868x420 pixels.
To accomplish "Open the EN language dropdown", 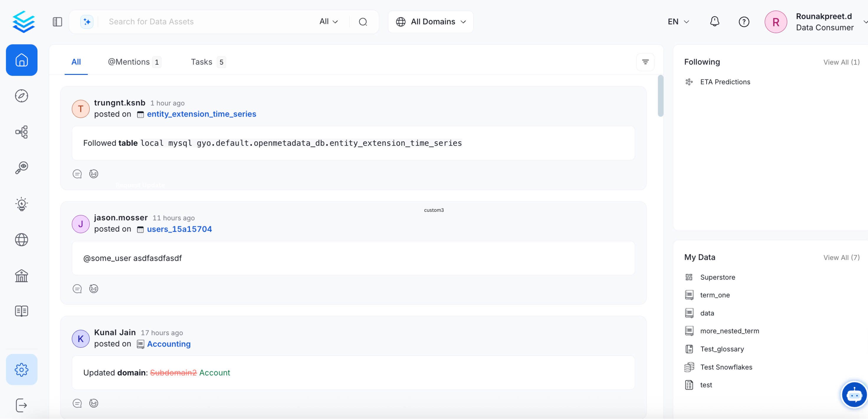I will (x=678, y=22).
